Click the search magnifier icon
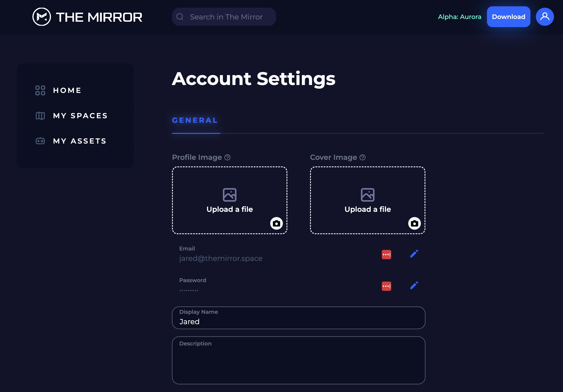The width and height of the screenshot is (563, 392). coord(180,17)
